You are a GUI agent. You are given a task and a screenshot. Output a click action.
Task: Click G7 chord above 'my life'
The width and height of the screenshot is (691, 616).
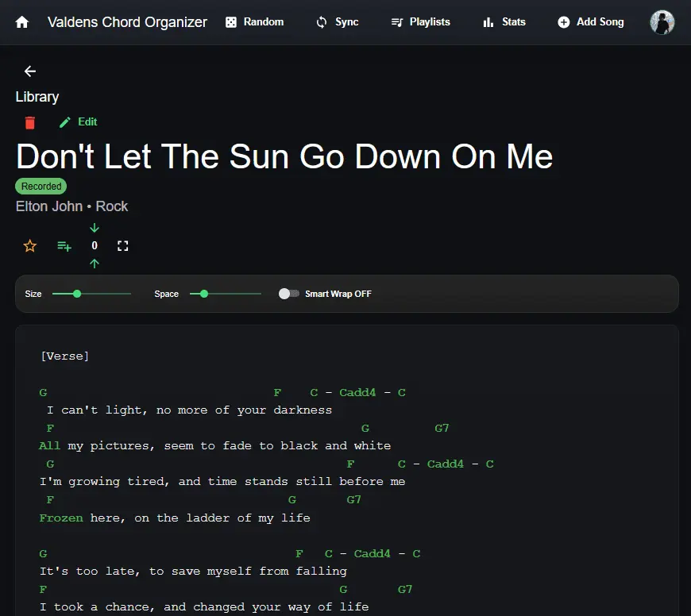(x=354, y=499)
